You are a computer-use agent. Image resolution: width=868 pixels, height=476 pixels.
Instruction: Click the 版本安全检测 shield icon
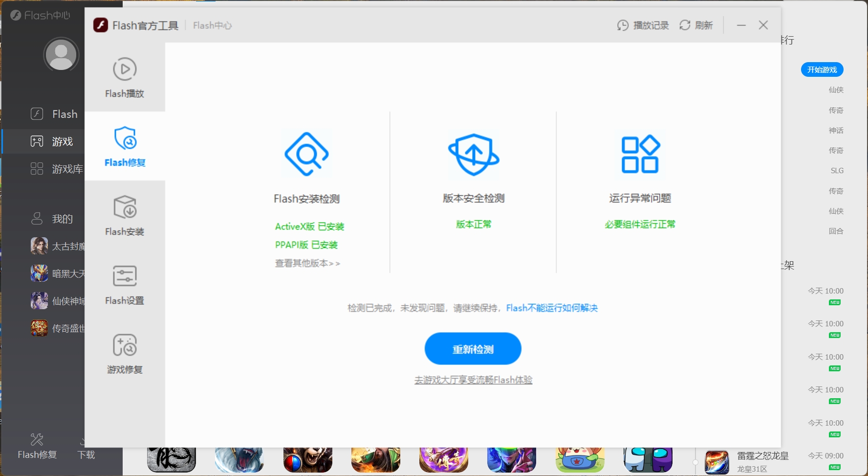474,154
